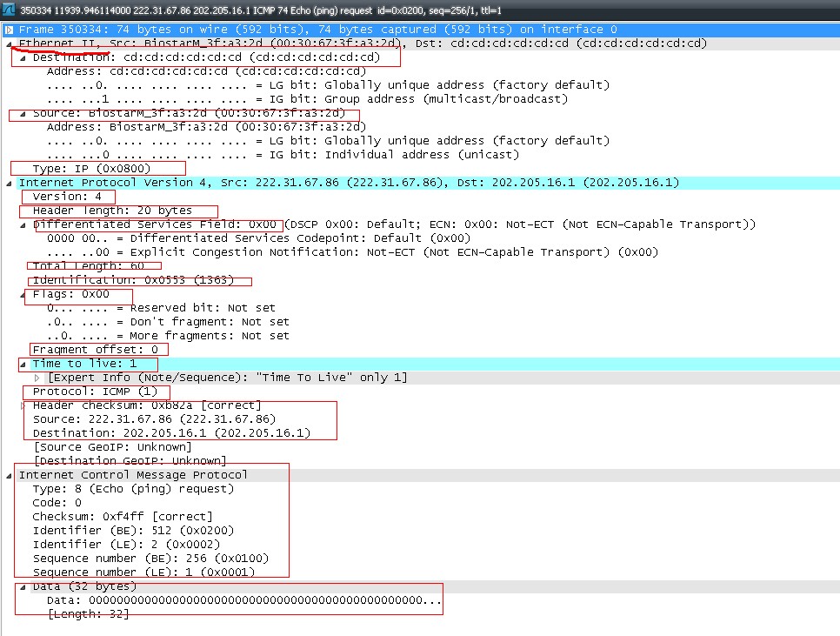The width and height of the screenshot is (840, 636).
Task: Select the Fragment offset: 0 row
Action: 96,349
